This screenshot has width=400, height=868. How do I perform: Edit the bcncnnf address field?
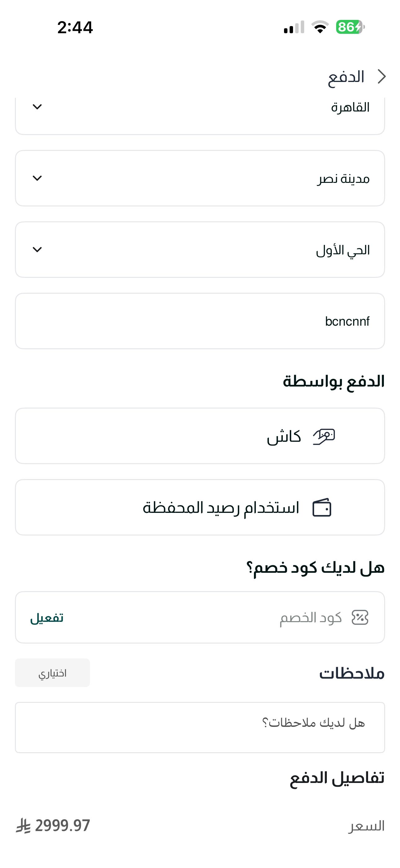click(200, 321)
